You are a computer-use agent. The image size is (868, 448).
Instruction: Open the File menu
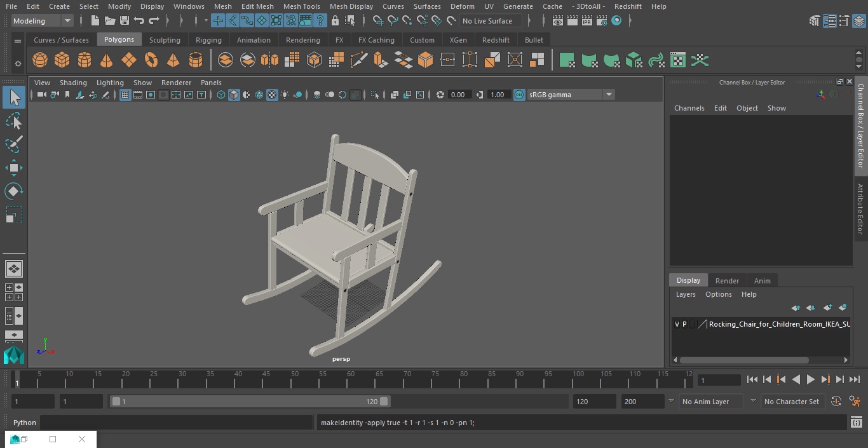11,6
